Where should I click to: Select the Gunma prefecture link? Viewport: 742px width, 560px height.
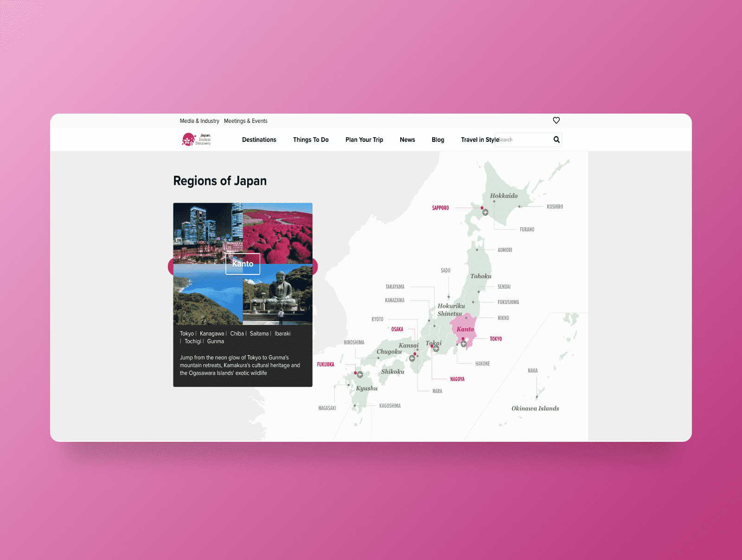215,341
